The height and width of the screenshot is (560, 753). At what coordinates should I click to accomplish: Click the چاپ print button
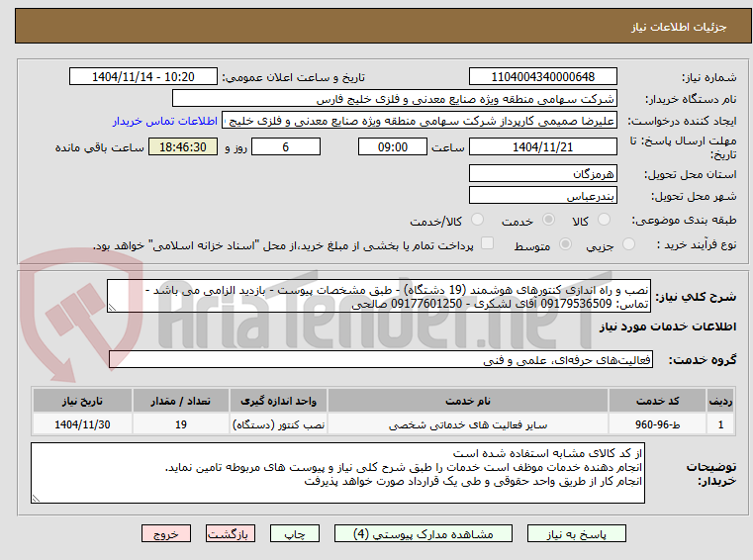[x=295, y=533]
